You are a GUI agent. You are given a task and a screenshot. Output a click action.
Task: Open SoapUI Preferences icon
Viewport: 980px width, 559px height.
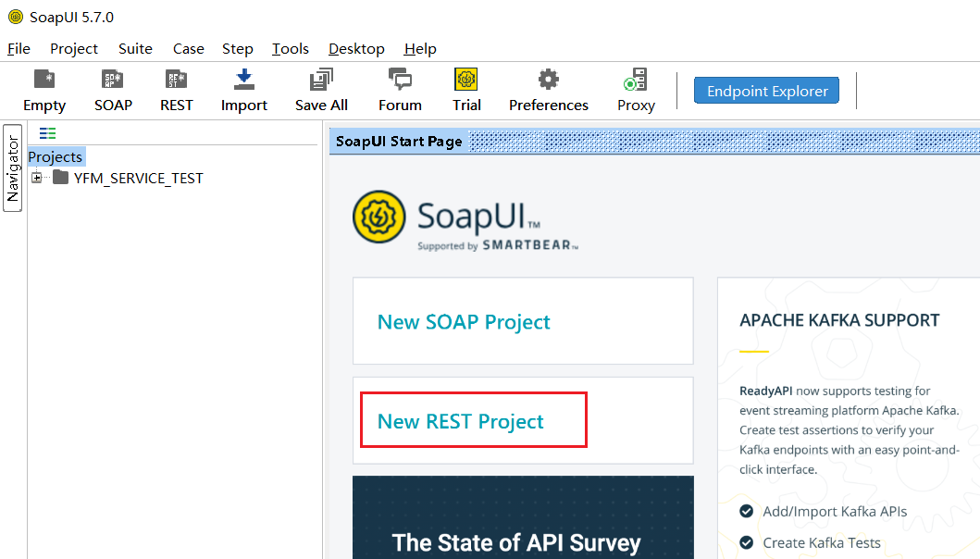pyautogui.click(x=548, y=88)
